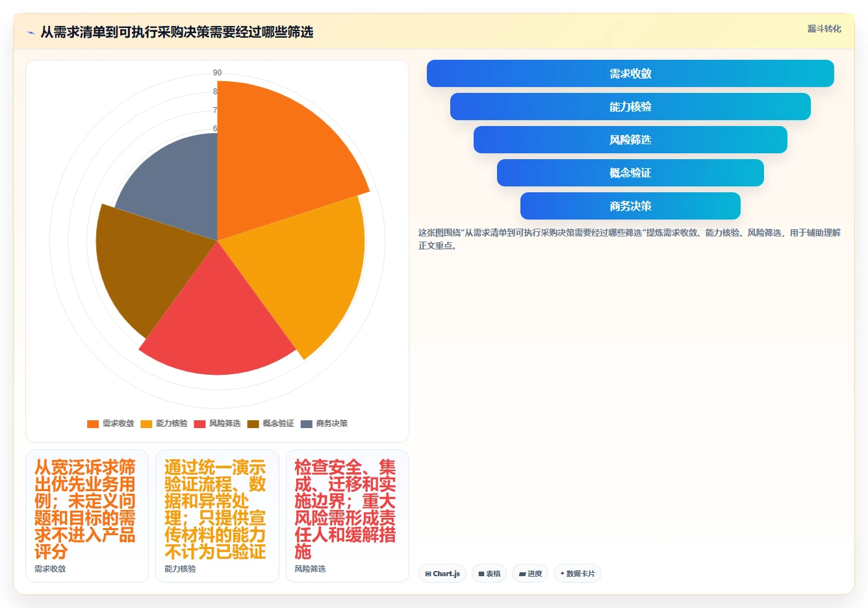Screen dimensions: 868x608
Task: Click the 商务决策 legend label
Action: point(332,424)
